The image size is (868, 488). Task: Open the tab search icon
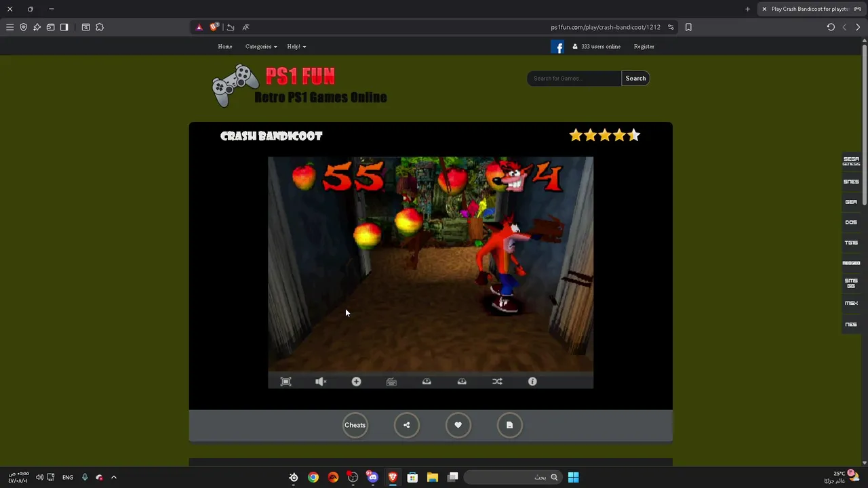click(85, 27)
